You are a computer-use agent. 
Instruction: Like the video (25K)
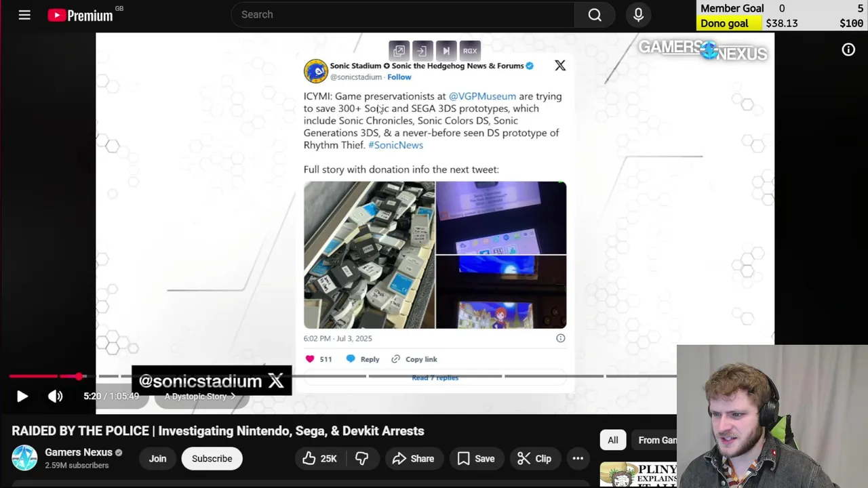(320, 459)
